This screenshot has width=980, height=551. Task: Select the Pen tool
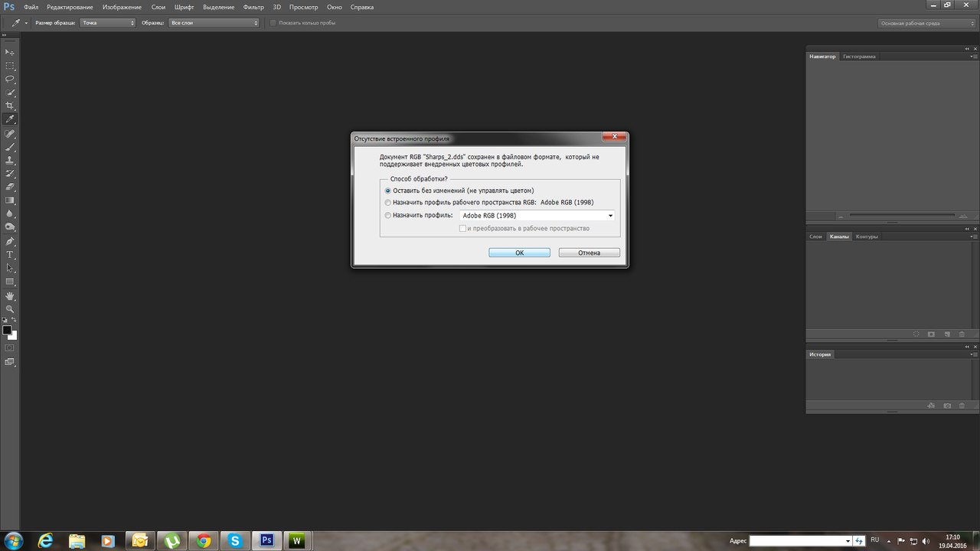[x=10, y=241]
